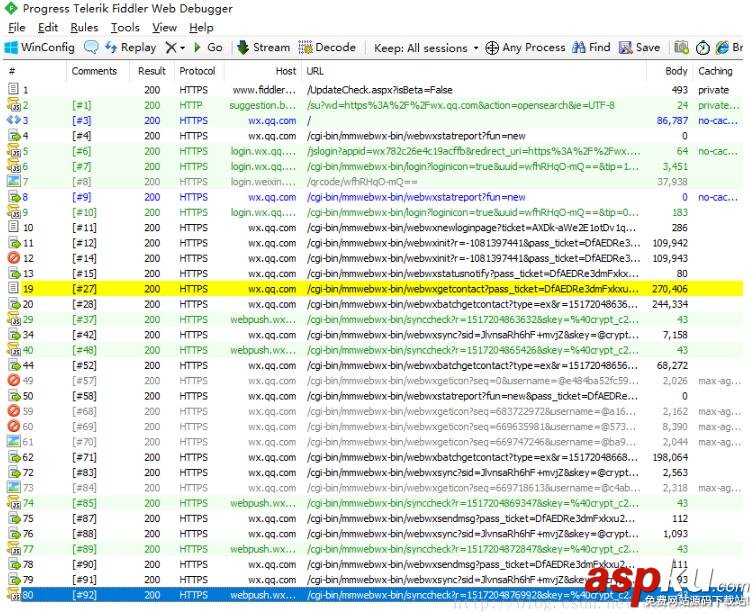The height and width of the screenshot is (613, 755).
Task: Click the image icon of session 73
Action: (13, 487)
